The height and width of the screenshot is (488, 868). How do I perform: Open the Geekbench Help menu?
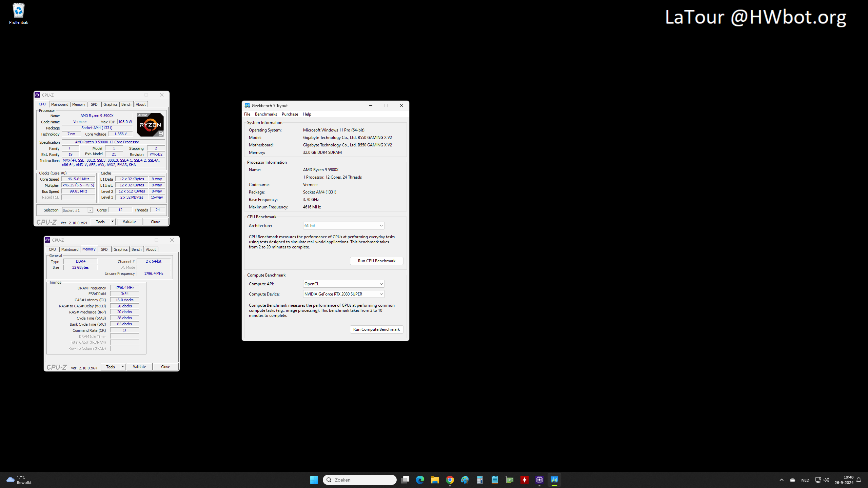point(307,114)
